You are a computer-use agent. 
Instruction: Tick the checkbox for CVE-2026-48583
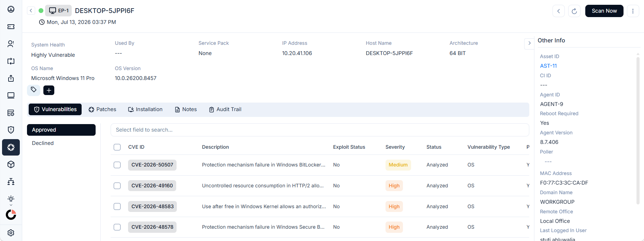click(117, 207)
